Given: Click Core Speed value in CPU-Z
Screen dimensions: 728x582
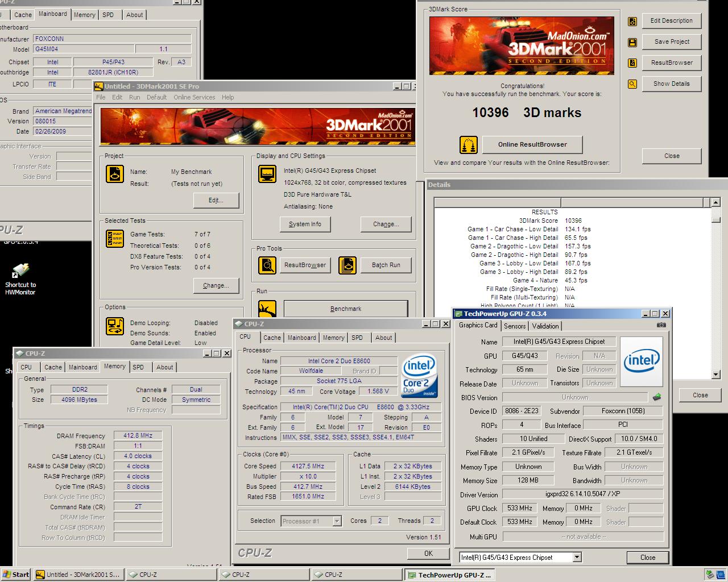Looking at the screenshot, I should (308, 466).
